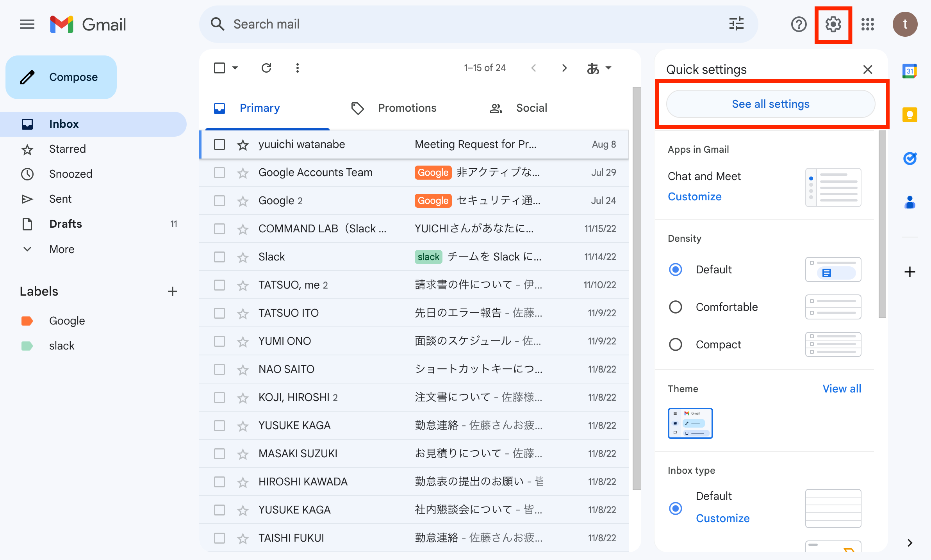Open the input tools あ dropdown
The width and height of the screenshot is (931, 560).
[x=599, y=68]
